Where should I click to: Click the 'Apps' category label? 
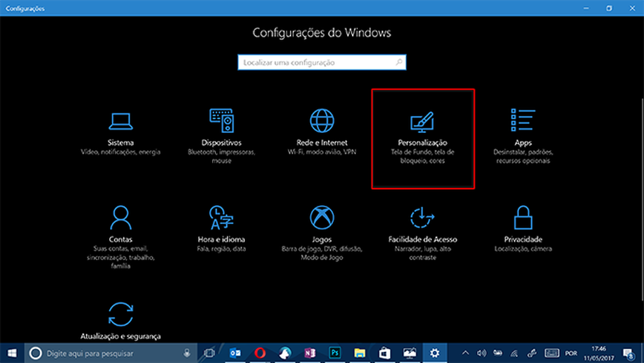[x=524, y=143]
